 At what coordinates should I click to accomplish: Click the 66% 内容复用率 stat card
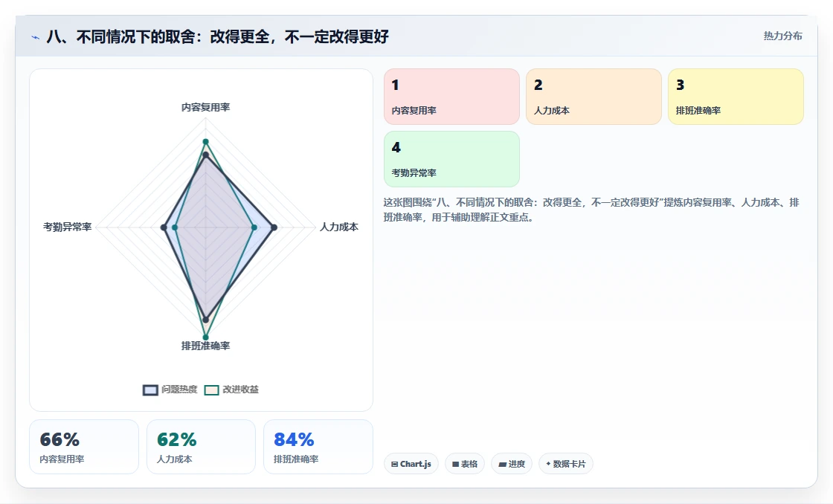click(84, 447)
